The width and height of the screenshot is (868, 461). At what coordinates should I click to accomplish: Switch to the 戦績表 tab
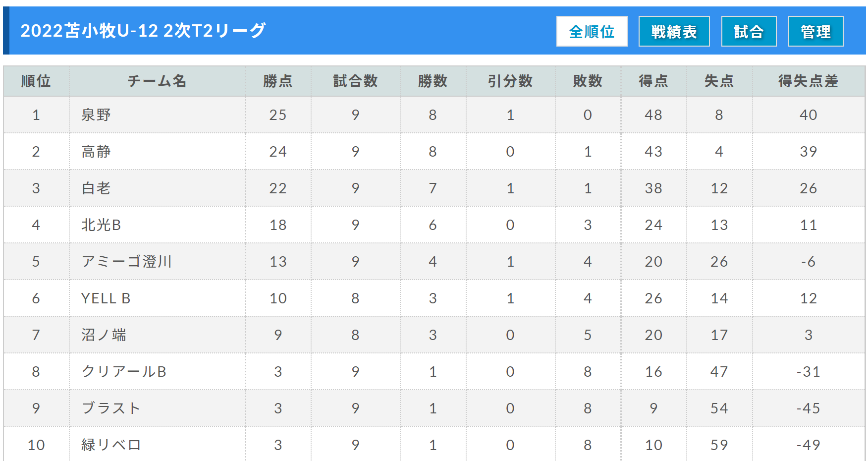click(674, 31)
